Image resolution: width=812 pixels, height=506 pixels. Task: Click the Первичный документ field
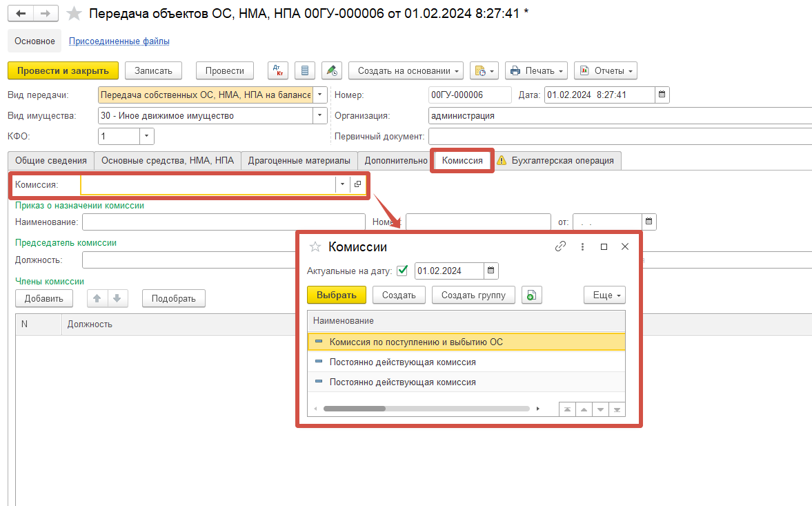620,136
